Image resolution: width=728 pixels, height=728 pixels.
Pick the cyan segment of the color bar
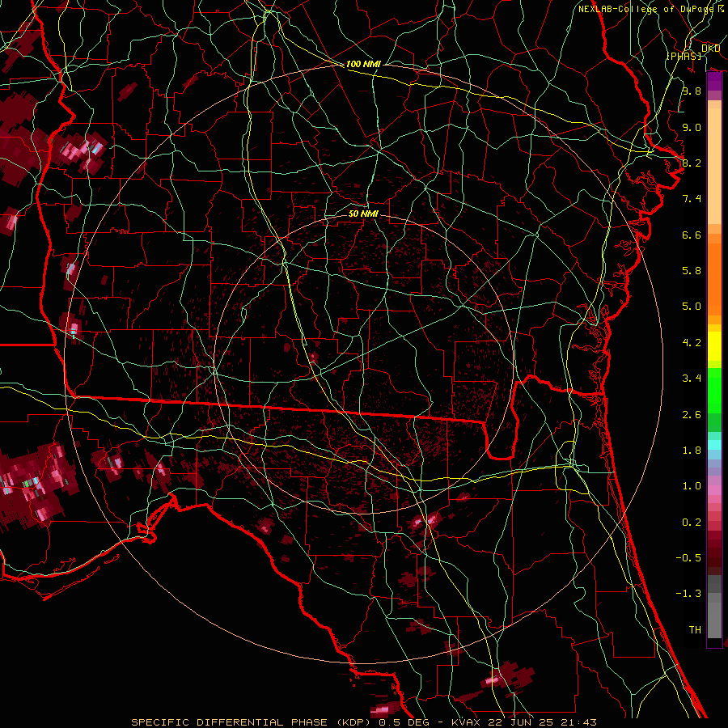[x=714, y=445]
